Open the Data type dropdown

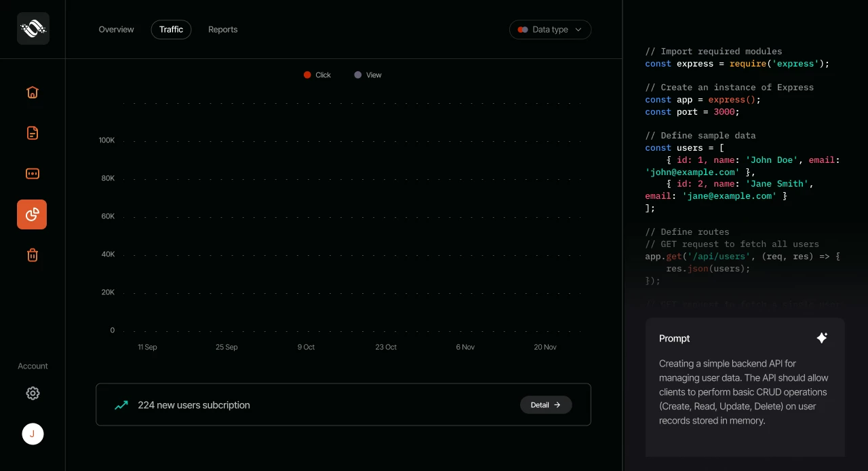pos(550,29)
